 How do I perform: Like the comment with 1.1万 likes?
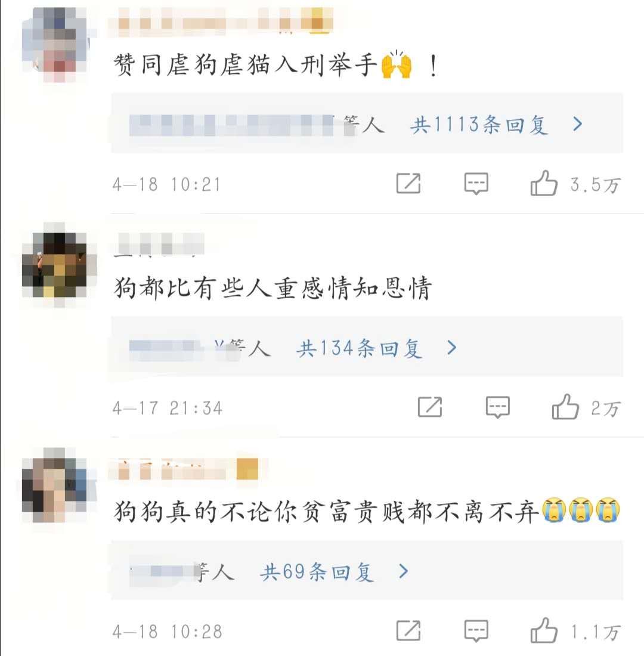[544, 630]
